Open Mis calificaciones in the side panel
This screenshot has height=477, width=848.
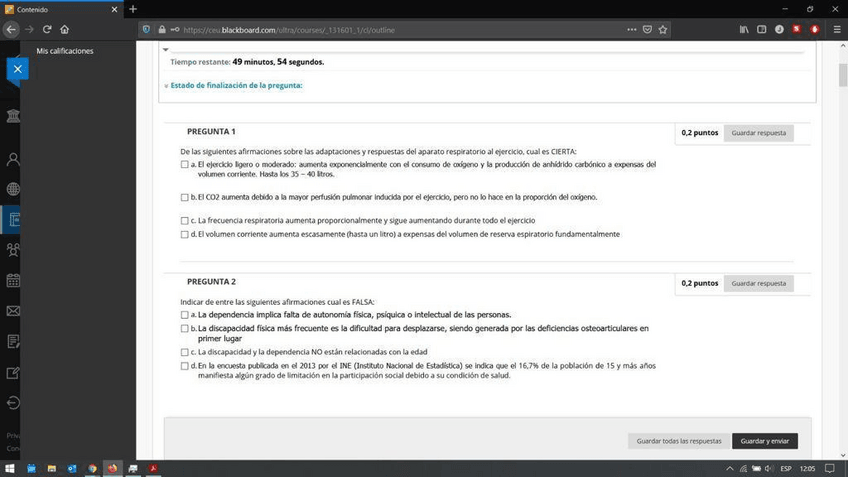click(65, 51)
